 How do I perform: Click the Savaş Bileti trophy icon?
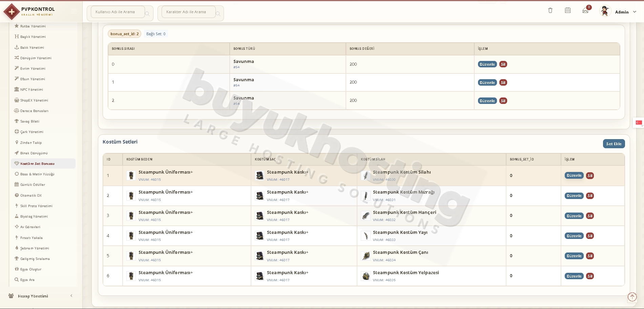pos(17,121)
